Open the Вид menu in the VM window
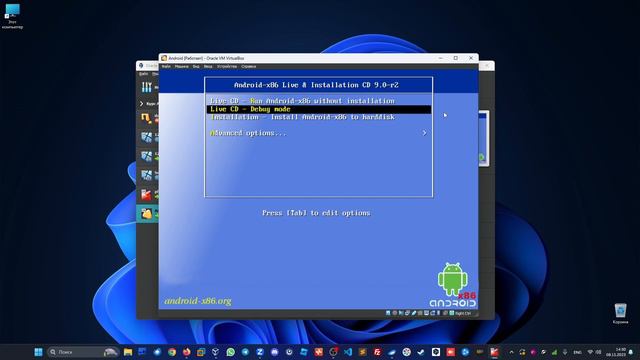The width and height of the screenshot is (640, 360). click(x=196, y=67)
